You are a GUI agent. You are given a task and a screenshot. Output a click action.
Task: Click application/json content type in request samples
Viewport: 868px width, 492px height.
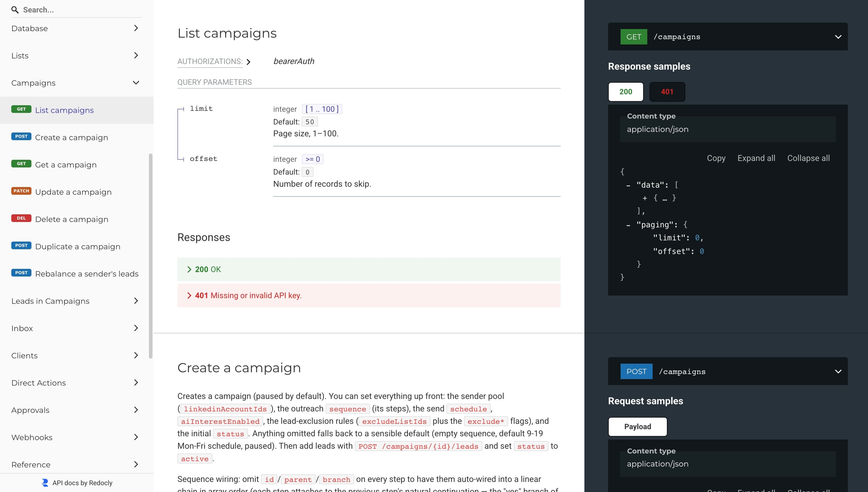click(x=728, y=464)
